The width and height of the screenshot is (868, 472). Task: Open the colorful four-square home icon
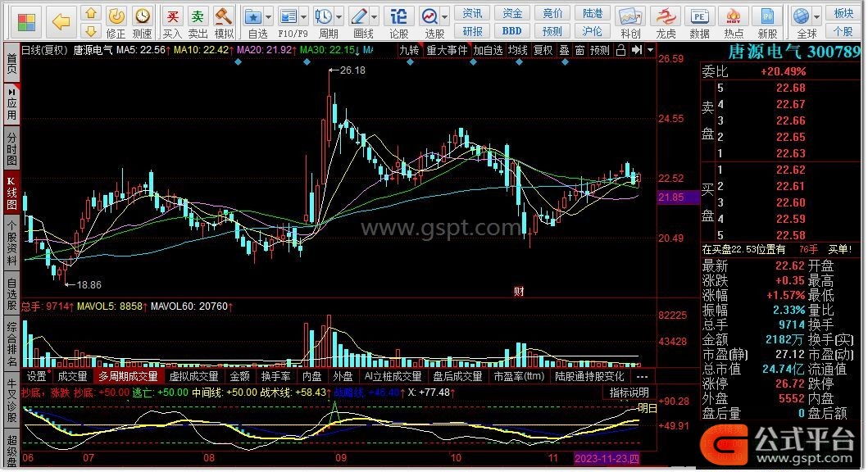click(x=26, y=22)
